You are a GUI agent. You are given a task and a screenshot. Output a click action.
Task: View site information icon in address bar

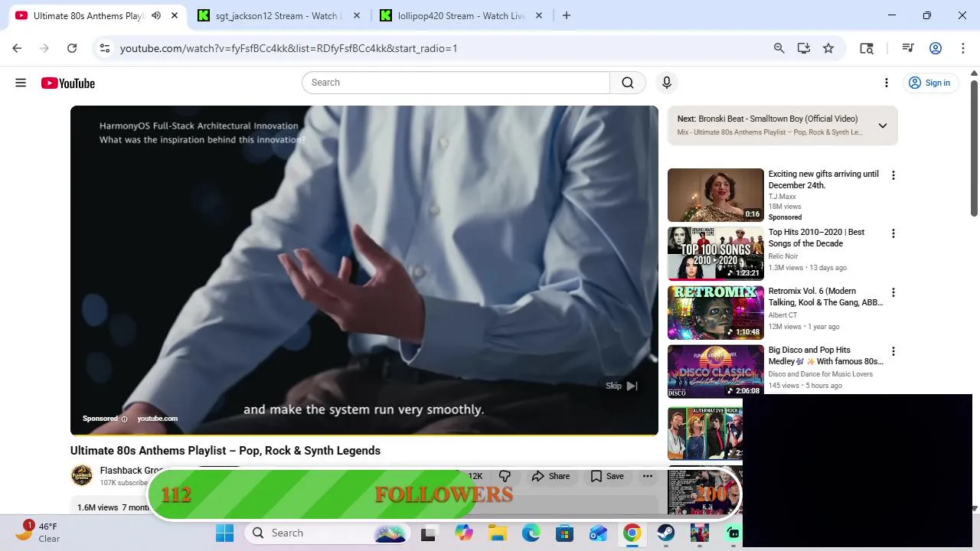click(106, 48)
